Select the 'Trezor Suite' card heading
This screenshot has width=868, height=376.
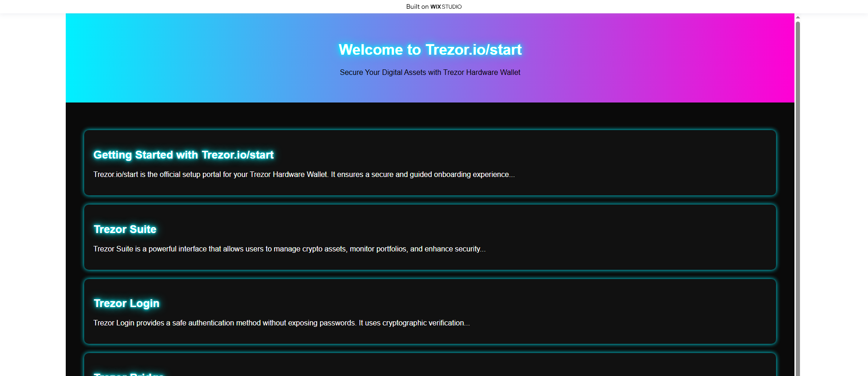(x=125, y=229)
